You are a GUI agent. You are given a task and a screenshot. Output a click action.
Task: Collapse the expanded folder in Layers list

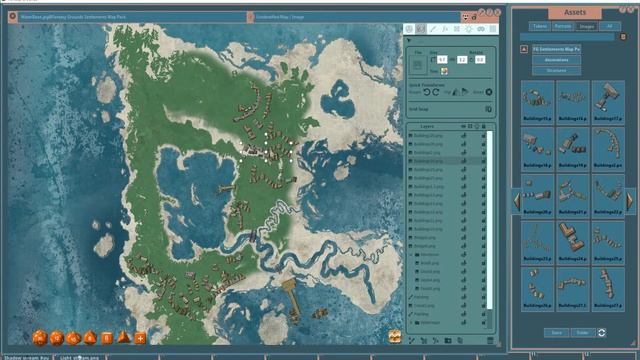pos(411,254)
